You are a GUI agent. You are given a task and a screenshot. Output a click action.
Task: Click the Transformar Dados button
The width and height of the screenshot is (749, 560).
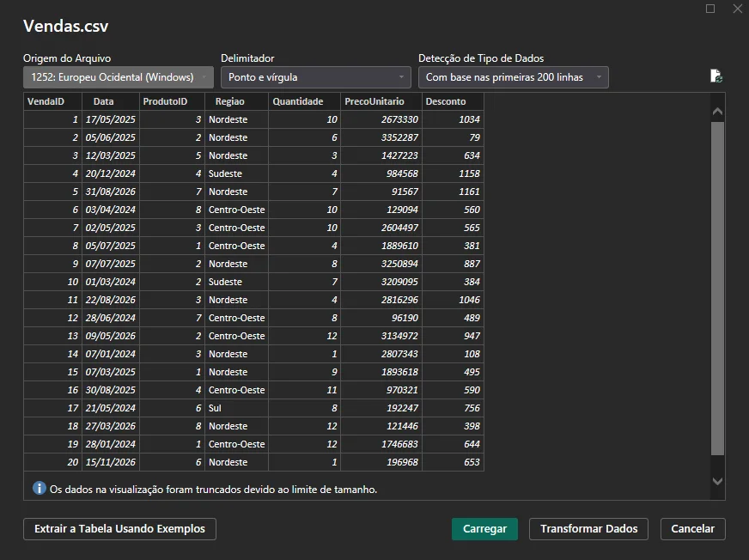588,529
